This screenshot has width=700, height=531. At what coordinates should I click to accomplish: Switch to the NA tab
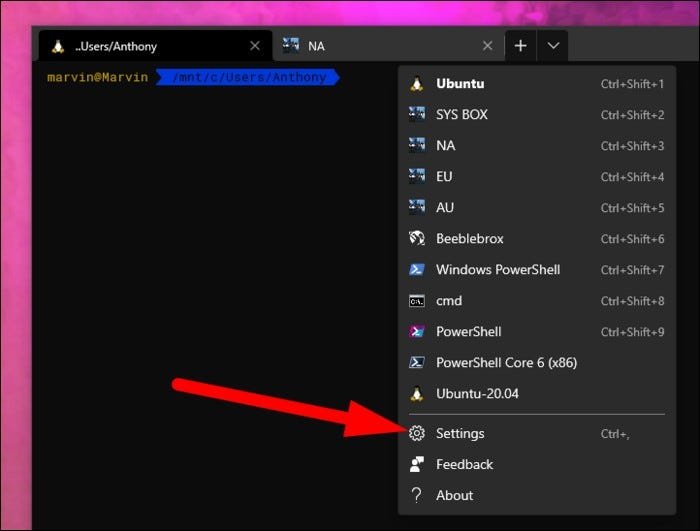tap(388, 46)
